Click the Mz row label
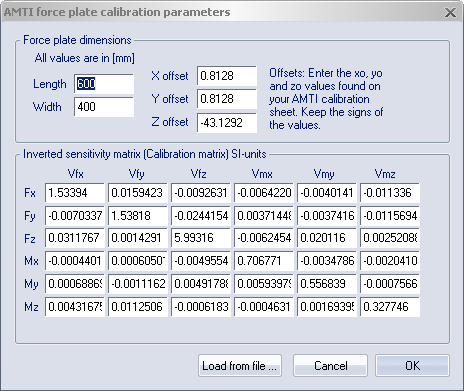Screen dimensions: 464x391 (31, 307)
